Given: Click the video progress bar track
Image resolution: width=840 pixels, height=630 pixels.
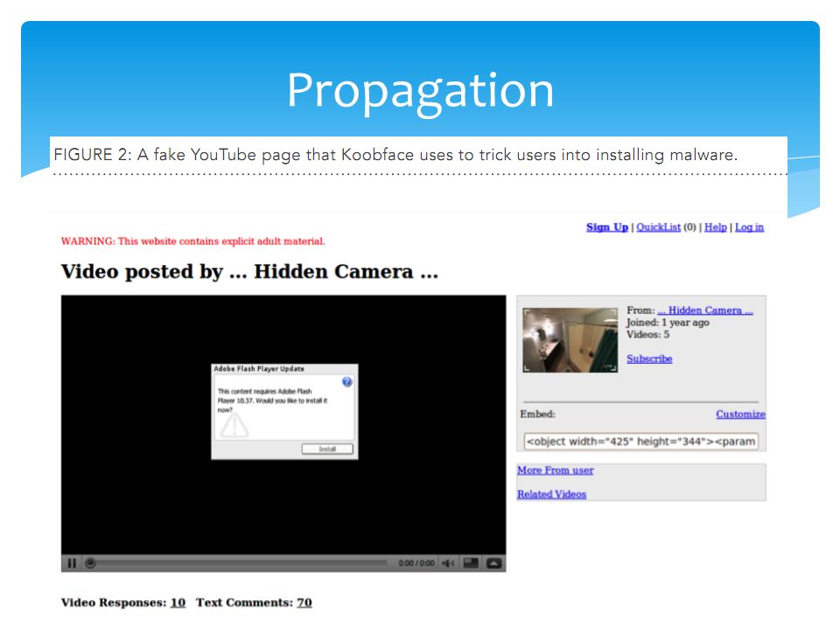Looking at the screenshot, I should (x=241, y=563).
